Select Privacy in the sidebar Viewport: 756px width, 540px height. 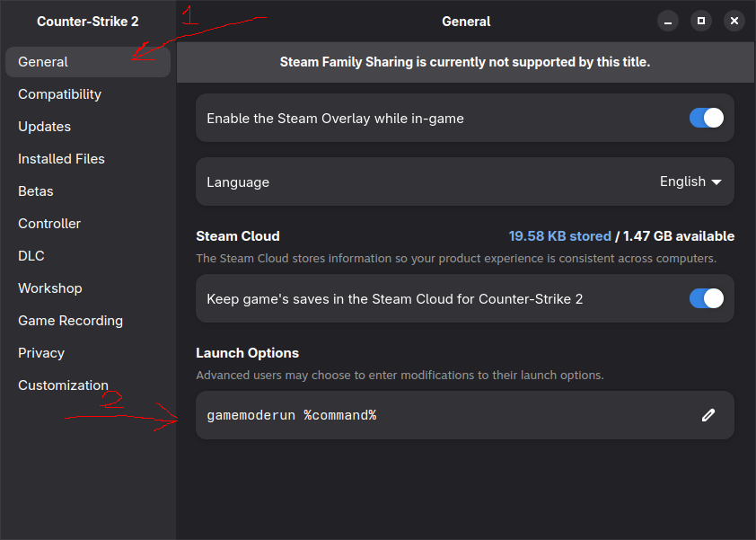(41, 353)
